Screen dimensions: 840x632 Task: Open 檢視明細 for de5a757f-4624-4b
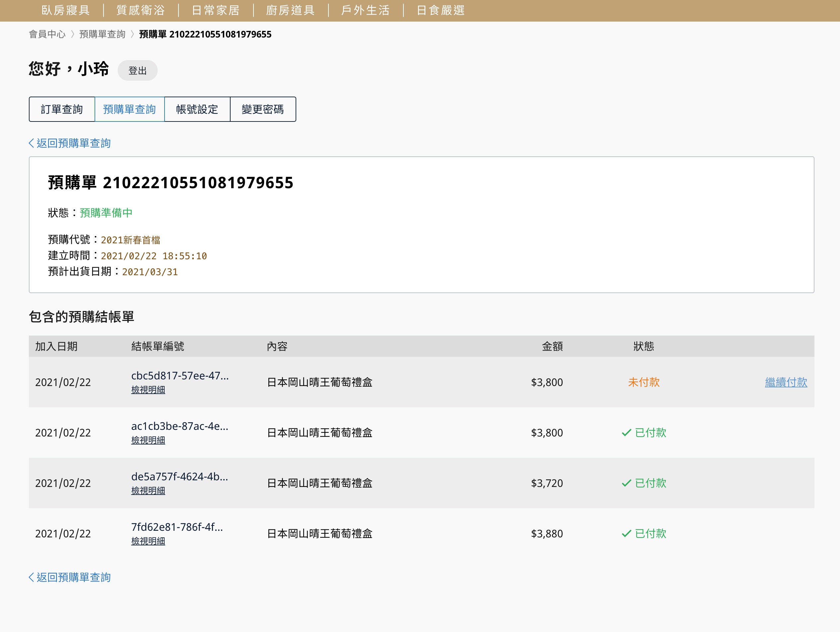[x=148, y=491]
